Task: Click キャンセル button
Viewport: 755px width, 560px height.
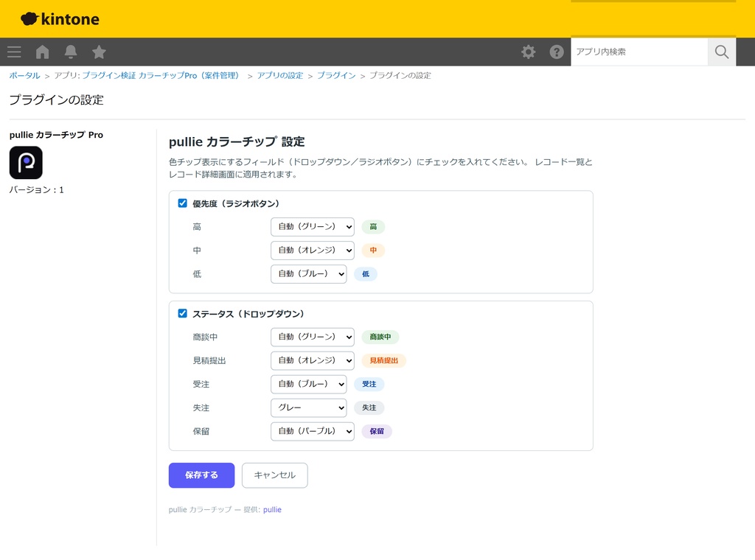Action: [274, 475]
